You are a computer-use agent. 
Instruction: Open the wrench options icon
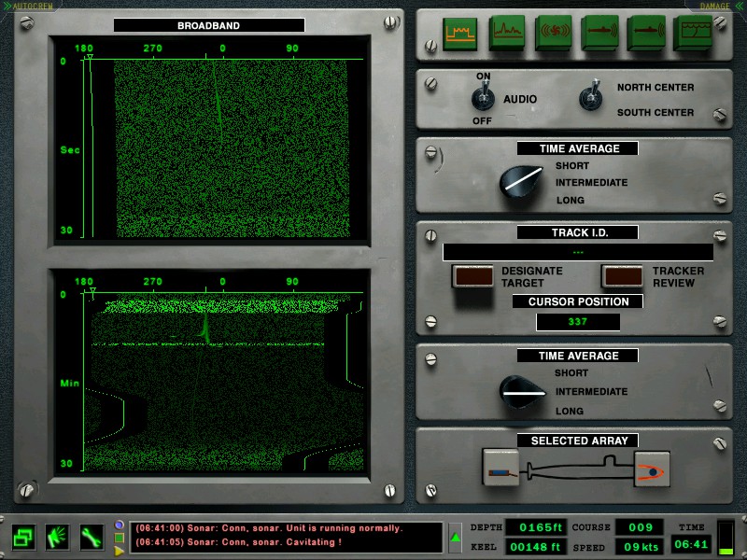92,538
